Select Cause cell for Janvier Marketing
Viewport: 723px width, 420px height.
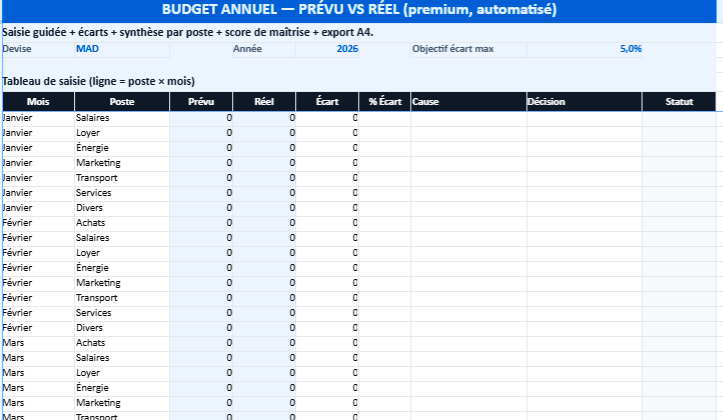pyautogui.click(x=467, y=163)
